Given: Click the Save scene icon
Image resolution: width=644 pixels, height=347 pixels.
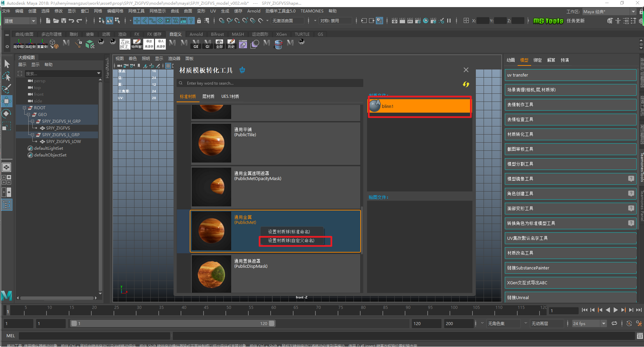Looking at the screenshot, I should 63,21.
